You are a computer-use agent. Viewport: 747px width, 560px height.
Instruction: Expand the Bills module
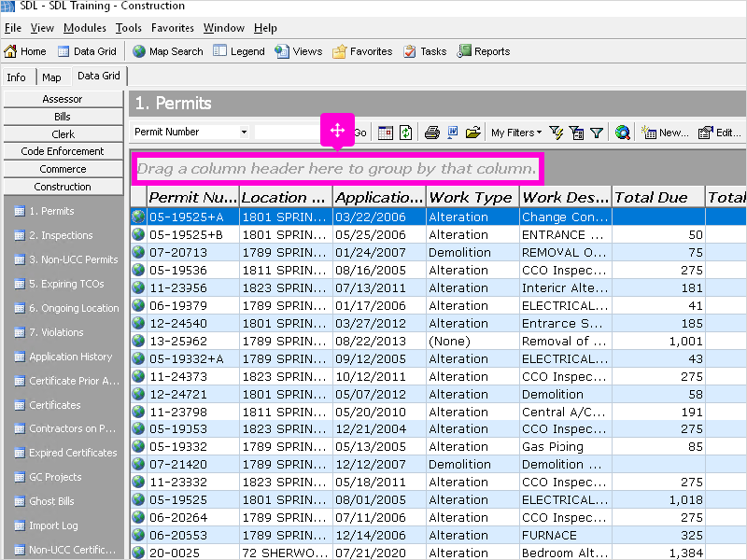click(x=63, y=117)
